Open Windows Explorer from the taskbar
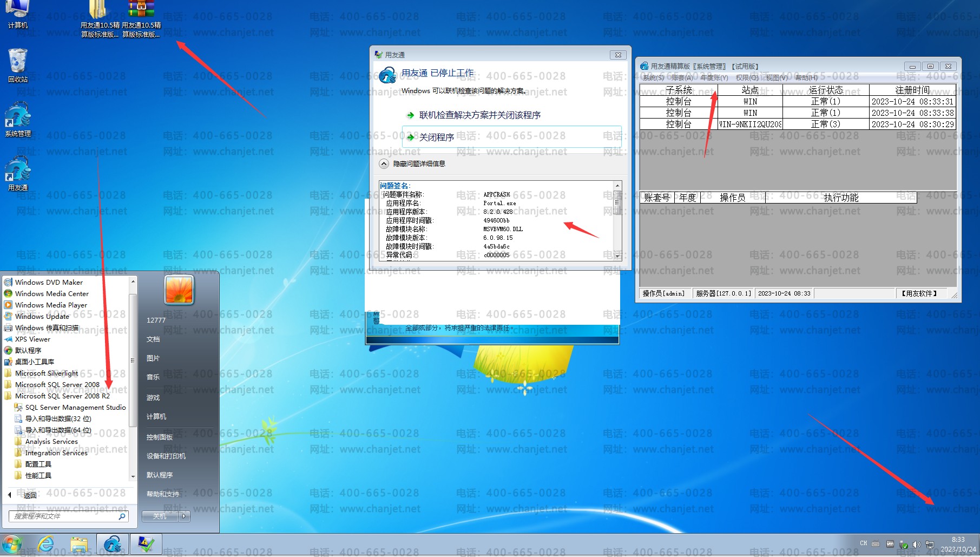 (x=79, y=545)
